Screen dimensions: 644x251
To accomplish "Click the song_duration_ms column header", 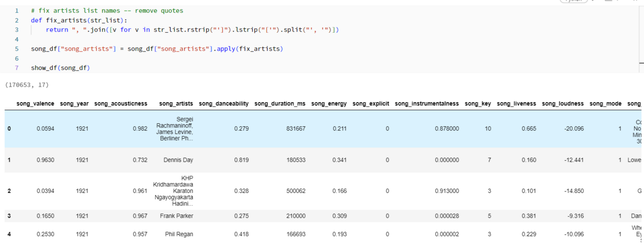I will tap(280, 103).
